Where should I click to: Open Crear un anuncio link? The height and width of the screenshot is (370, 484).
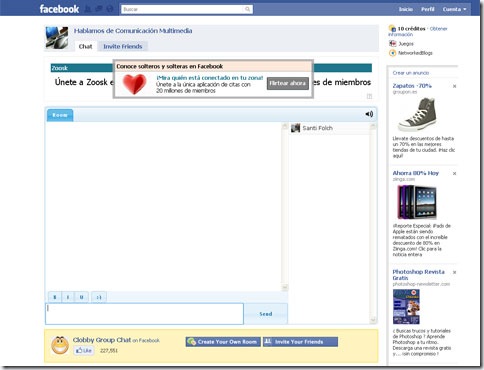(x=411, y=73)
